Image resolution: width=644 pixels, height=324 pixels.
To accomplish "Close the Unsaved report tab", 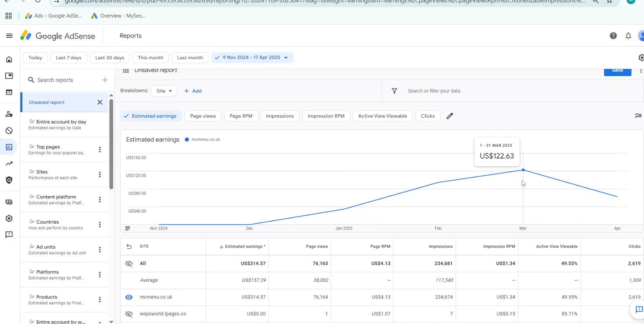I will pos(100,102).
